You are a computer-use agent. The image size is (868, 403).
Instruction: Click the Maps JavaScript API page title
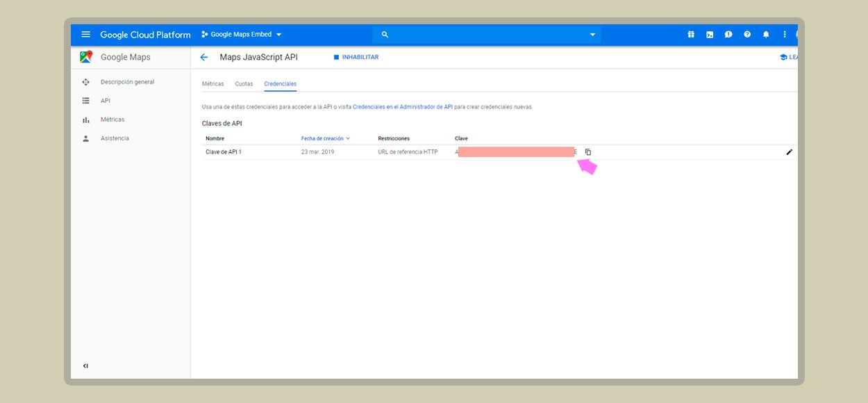coord(258,57)
